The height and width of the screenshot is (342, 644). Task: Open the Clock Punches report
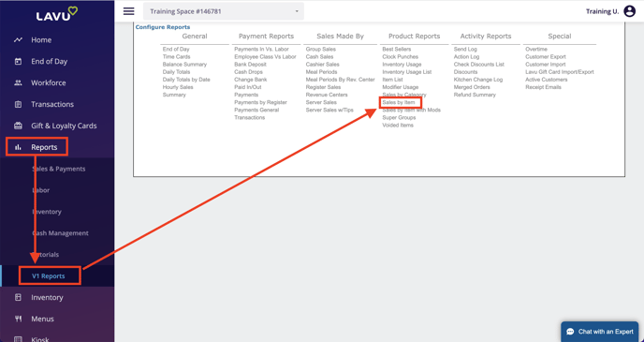point(401,57)
